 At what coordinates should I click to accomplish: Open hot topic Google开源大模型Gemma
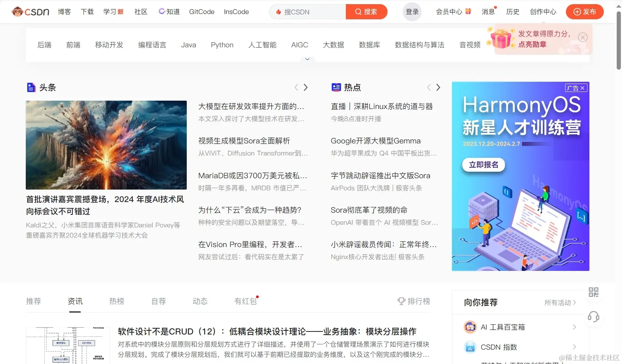coord(375,141)
